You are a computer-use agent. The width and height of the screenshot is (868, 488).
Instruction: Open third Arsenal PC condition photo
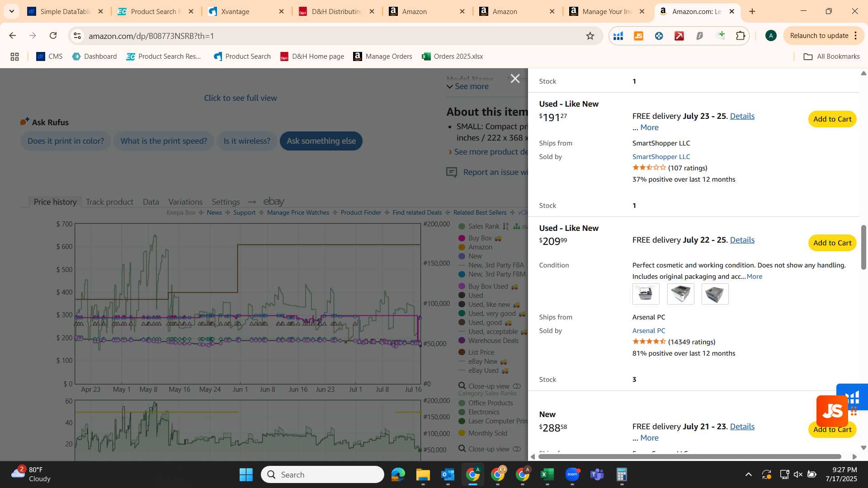click(715, 294)
